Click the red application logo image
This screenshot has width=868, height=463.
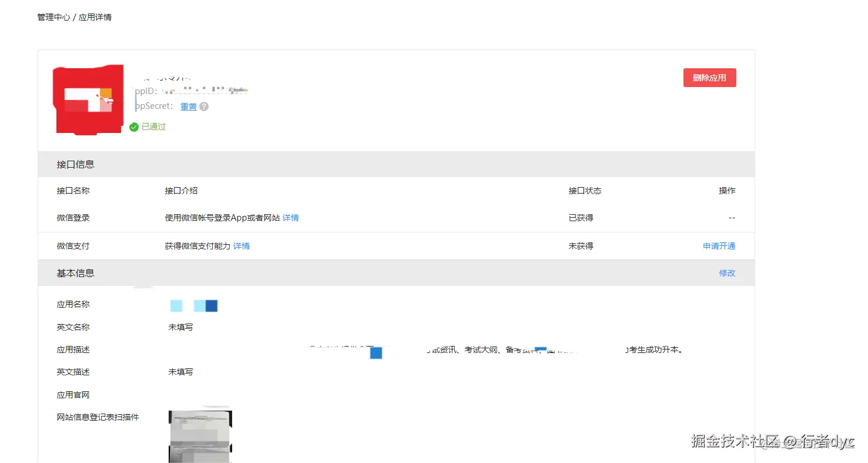pyautogui.click(x=88, y=99)
